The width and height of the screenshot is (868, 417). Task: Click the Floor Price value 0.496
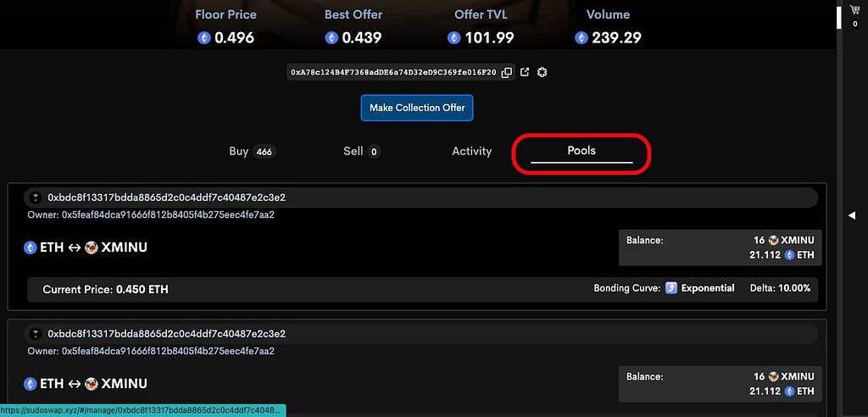click(234, 37)
